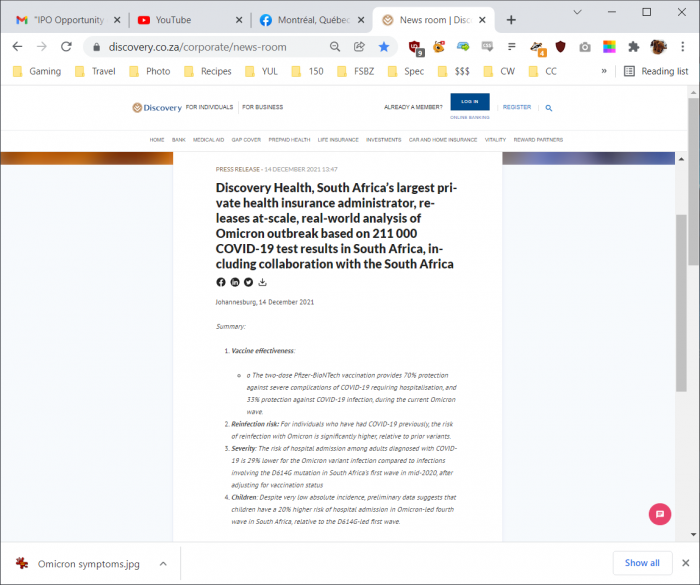Image resolution: width=700 pixels, height=585 pixels.
Task: Select FOR BUSINESS header link
Action: click(262, 107)
